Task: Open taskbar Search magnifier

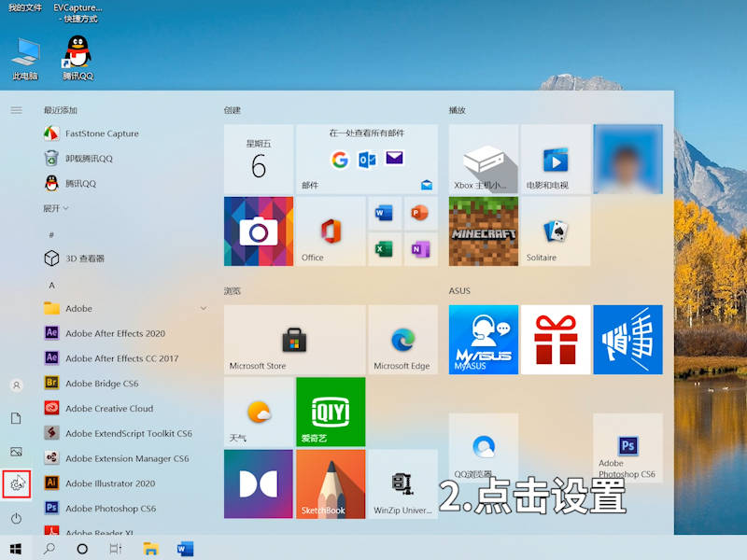Action: 49,549
